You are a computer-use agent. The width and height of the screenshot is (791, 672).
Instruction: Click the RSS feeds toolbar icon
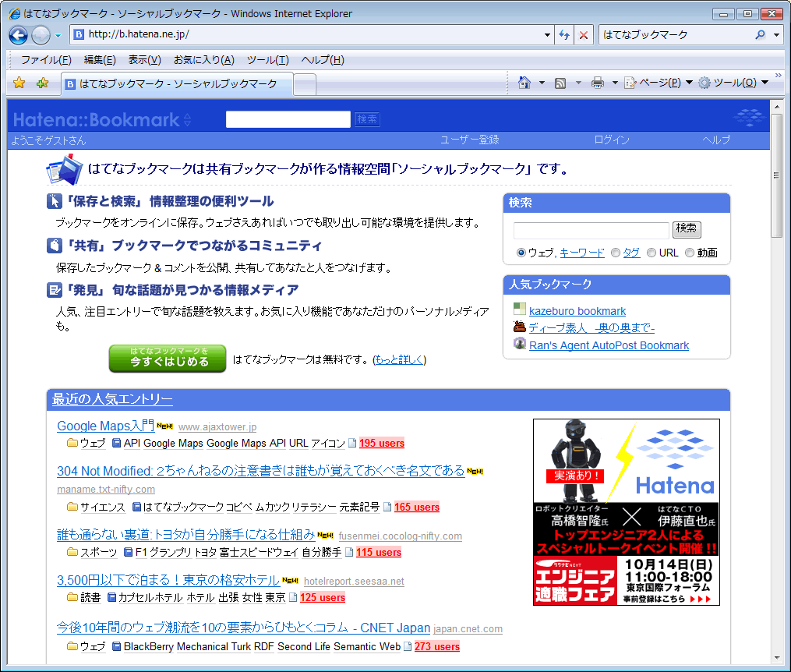560,83
